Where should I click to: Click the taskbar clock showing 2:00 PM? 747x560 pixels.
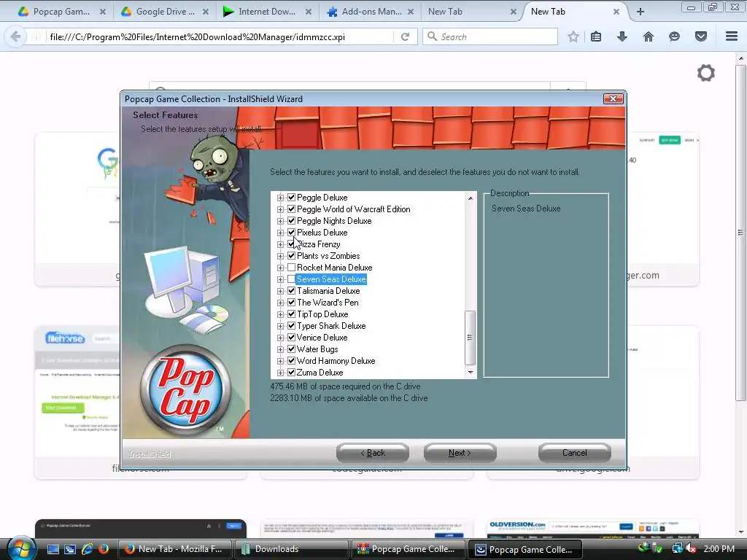pos(719,548)
